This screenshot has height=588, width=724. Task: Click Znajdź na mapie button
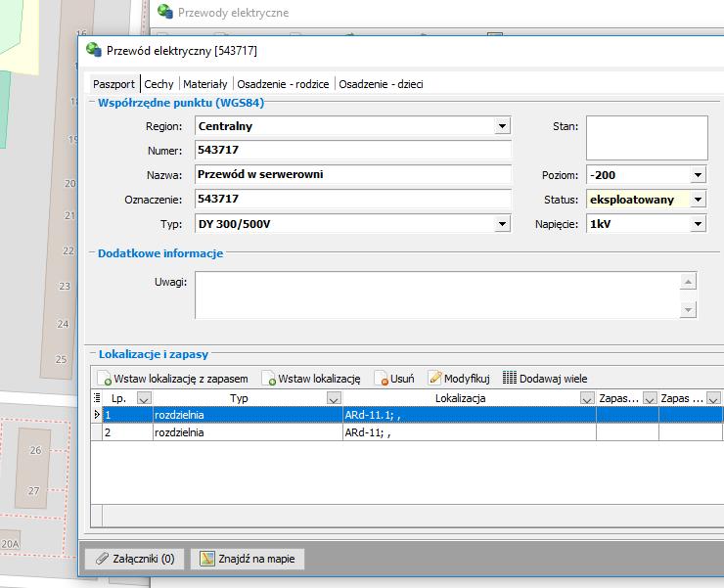(248, 559)
